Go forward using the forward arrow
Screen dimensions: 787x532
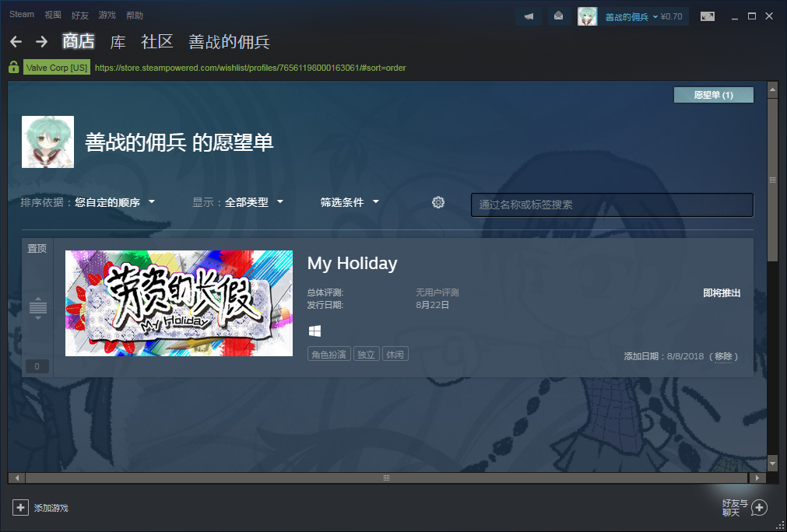coord(42,42)
